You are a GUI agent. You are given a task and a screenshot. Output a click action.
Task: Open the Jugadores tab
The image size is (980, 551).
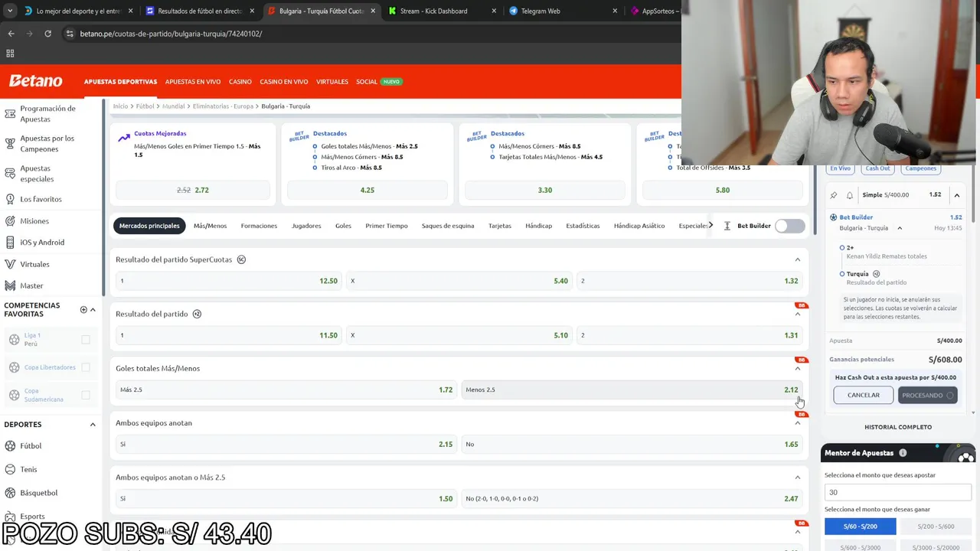tap(306, 226)
